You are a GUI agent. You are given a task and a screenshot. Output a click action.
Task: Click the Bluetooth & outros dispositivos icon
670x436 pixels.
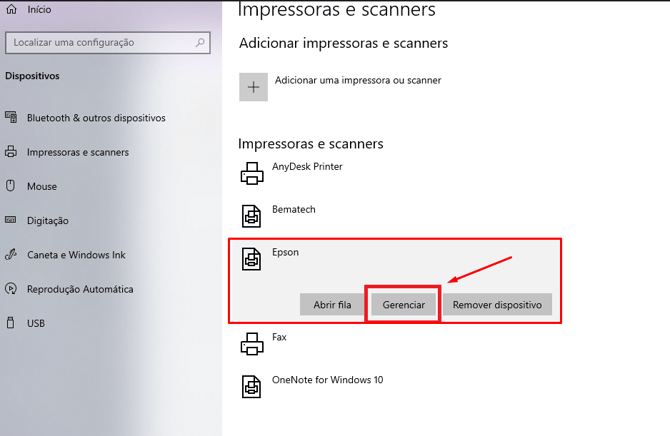tap(11, 118)
